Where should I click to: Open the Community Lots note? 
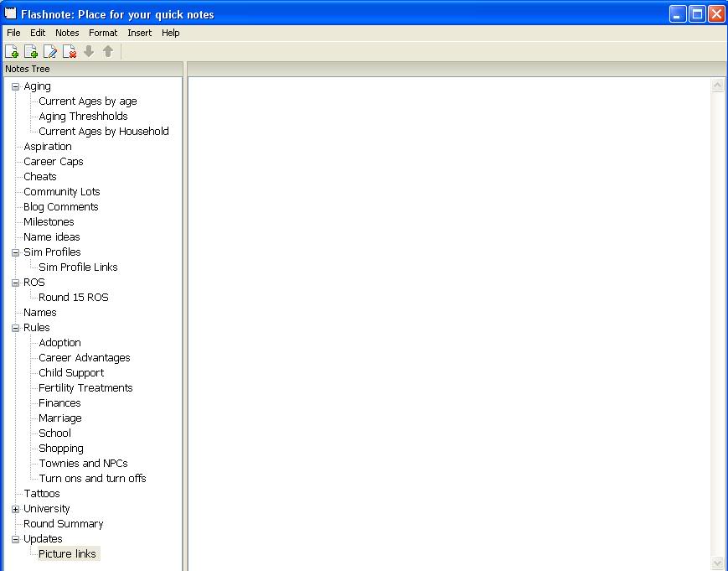62,192
